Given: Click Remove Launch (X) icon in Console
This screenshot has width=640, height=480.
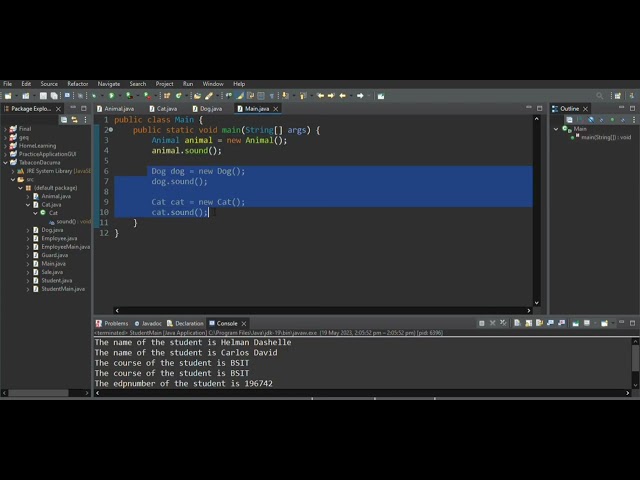Looking at the screenshot, I should [493, 323].
